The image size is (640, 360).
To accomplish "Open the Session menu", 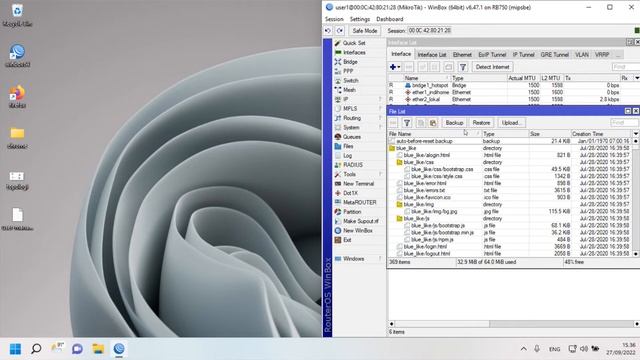I will (x=334, y=19).
